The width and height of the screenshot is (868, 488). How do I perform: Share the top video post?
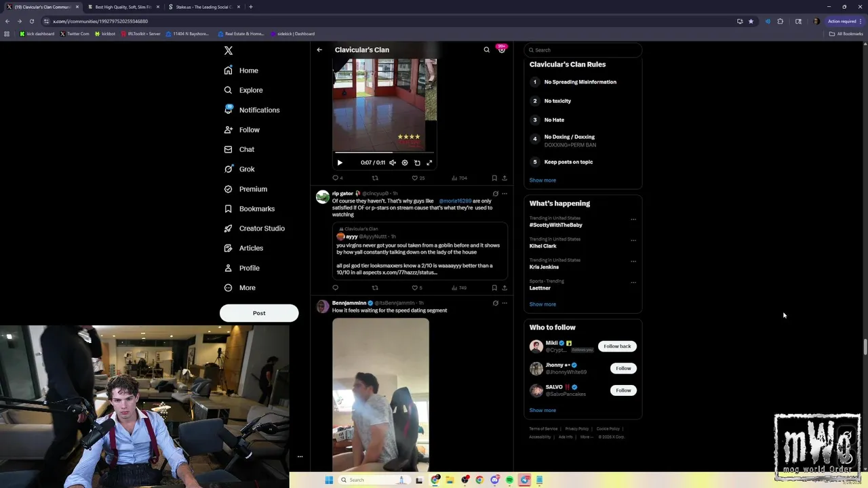click(504, 178)
